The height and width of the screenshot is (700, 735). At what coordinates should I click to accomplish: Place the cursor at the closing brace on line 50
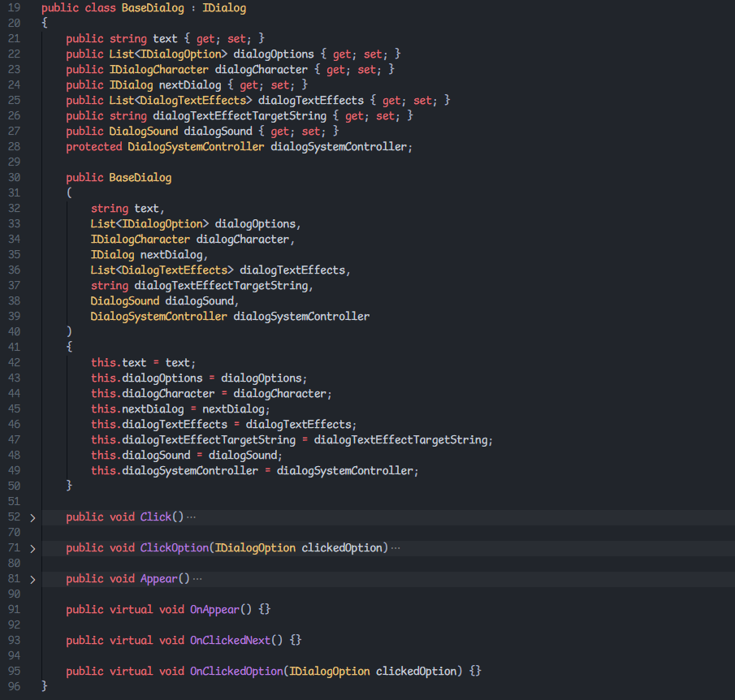coord(70,486)
